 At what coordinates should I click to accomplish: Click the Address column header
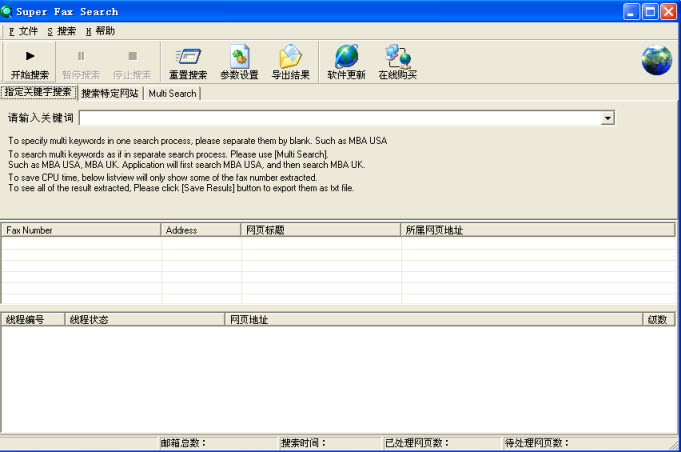pos(200,230)
